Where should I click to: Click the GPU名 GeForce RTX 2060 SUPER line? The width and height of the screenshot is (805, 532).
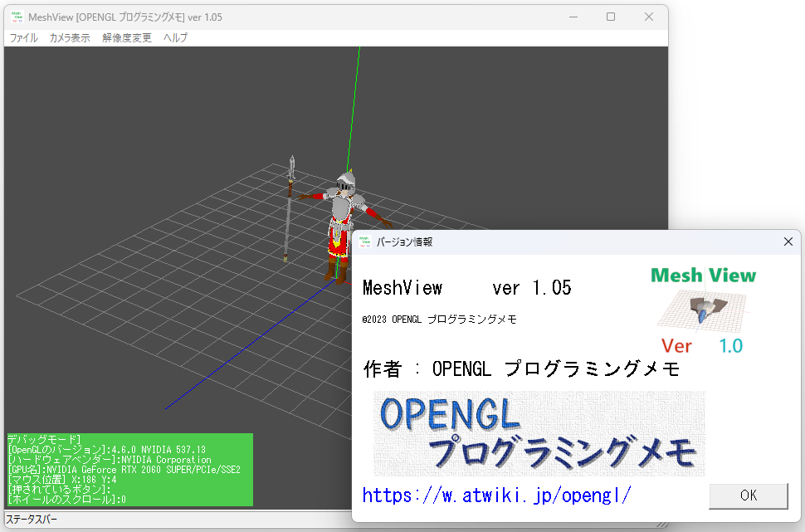click(124, 470)
